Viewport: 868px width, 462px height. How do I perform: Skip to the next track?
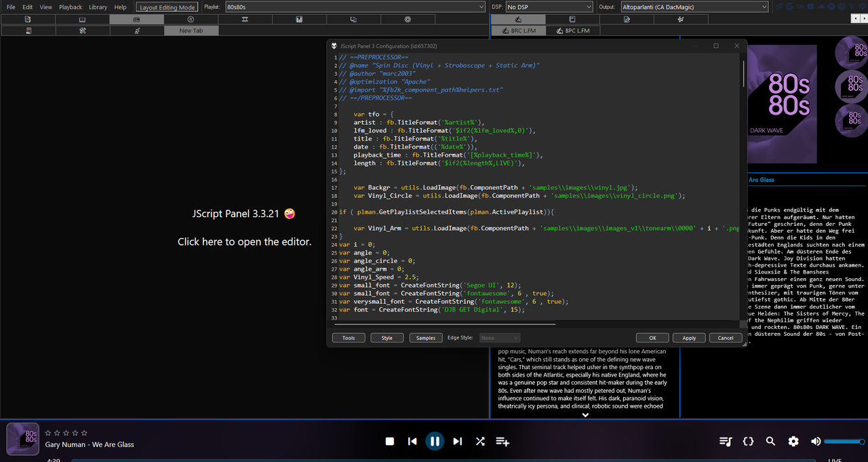pos(458,442)
